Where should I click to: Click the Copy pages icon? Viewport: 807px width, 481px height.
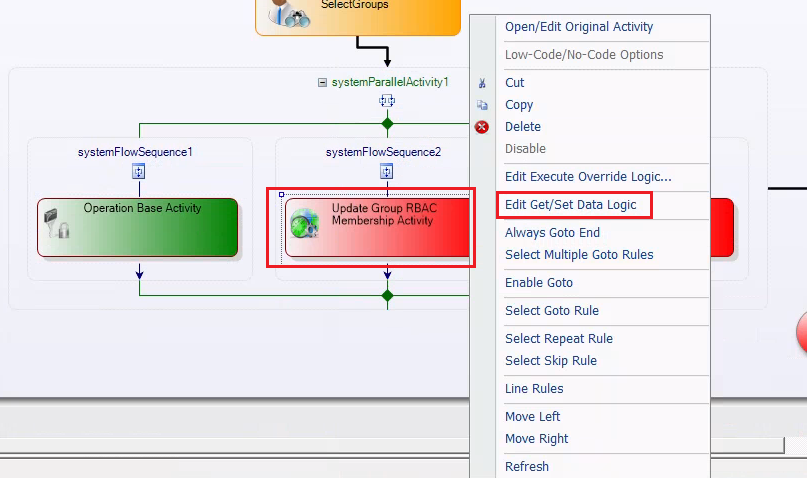[482, 105]
